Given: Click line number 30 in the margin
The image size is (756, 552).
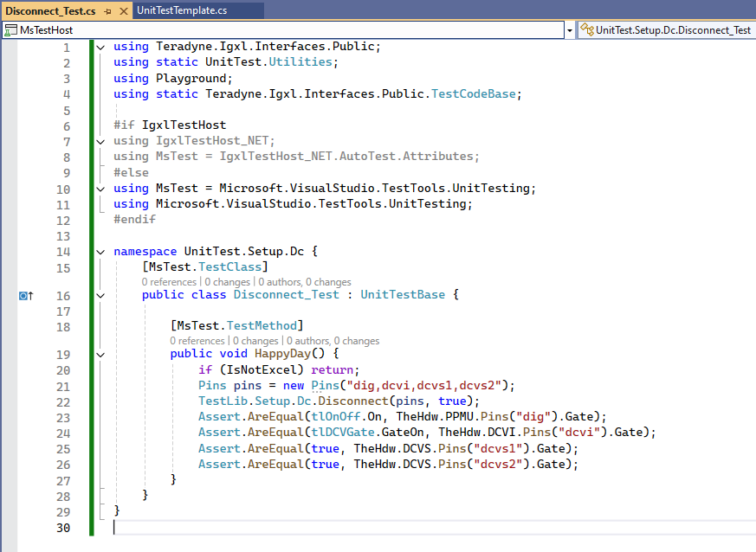Looking at the screenshot, I should 63,528.
